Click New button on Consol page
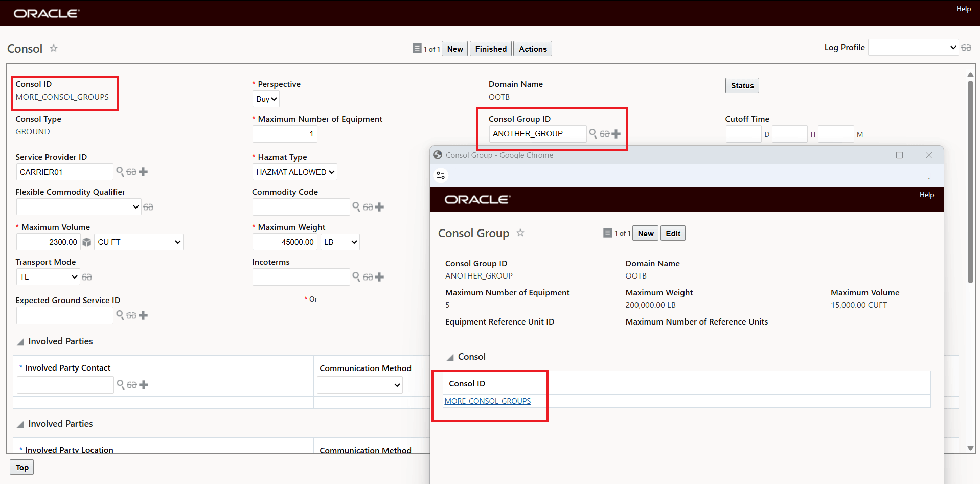 coord(455,49)
